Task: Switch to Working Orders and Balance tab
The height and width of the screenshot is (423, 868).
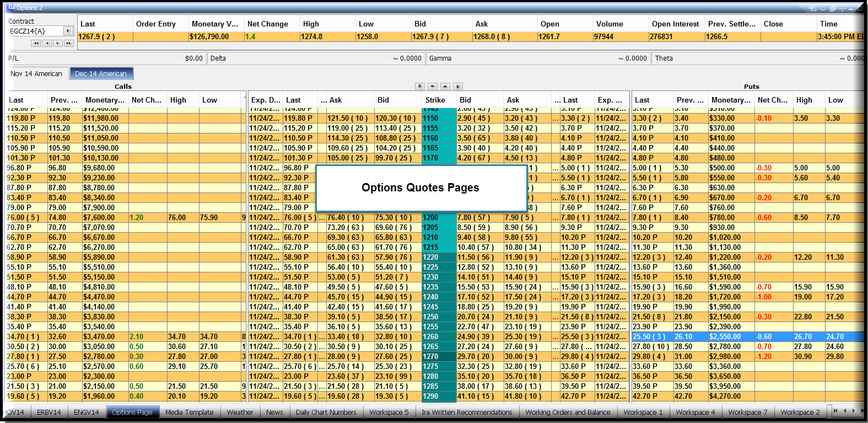Action: pos(568,412)
